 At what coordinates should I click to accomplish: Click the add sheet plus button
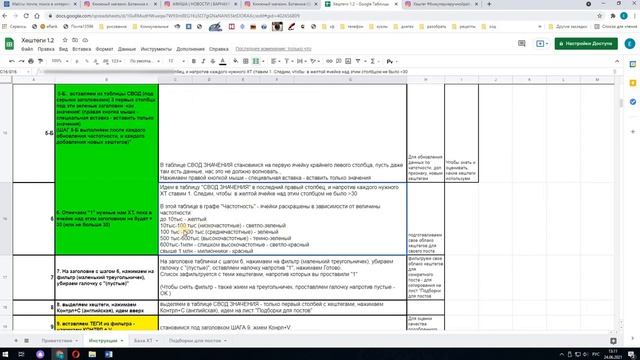click(16, 340)
